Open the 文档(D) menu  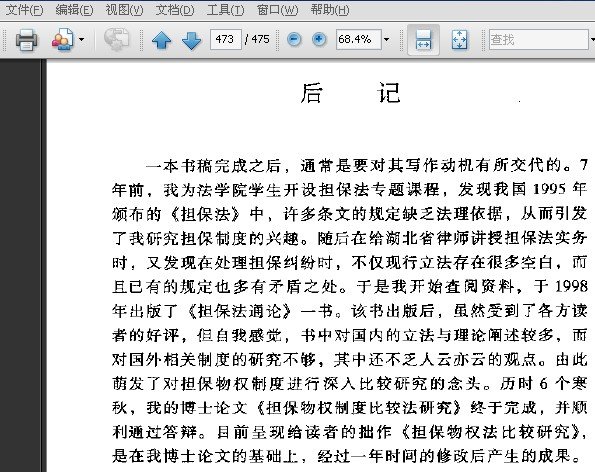pyautogui.click(x=175, y=10)
